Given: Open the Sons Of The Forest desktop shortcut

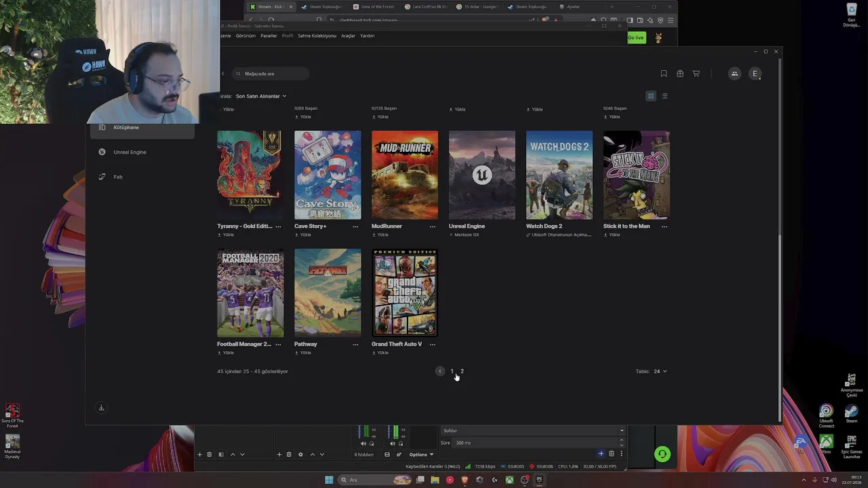Looking at the screenshot, I should (x=12, y=416).
